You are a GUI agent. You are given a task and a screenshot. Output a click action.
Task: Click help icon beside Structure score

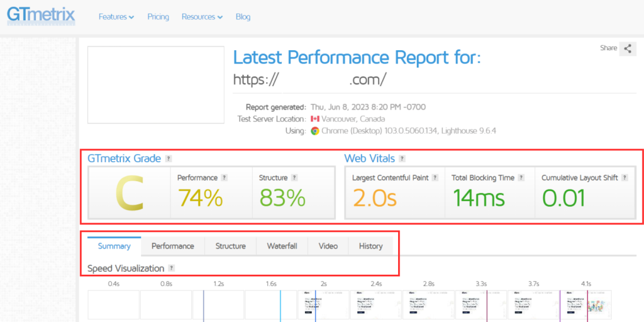[294, 178]
